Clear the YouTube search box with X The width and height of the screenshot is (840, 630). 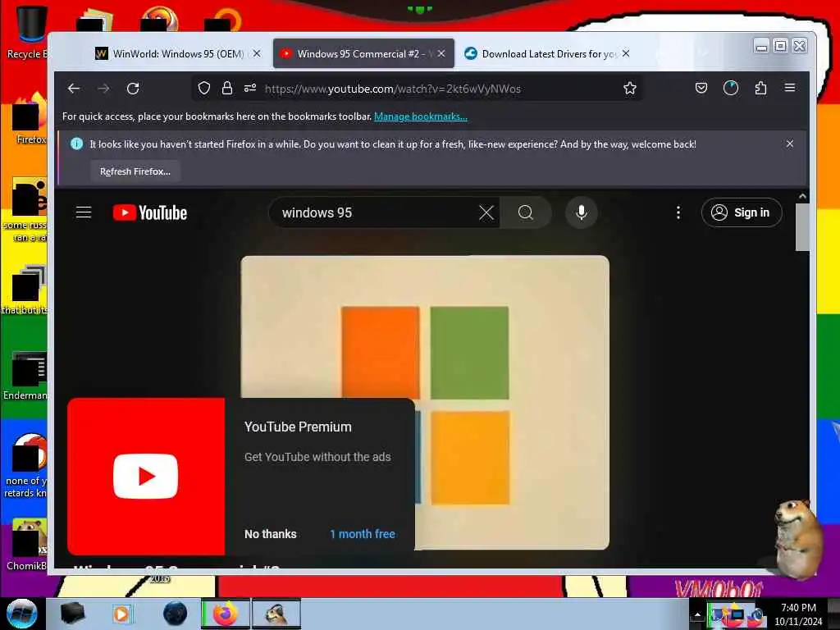click(x=486, y=212)
